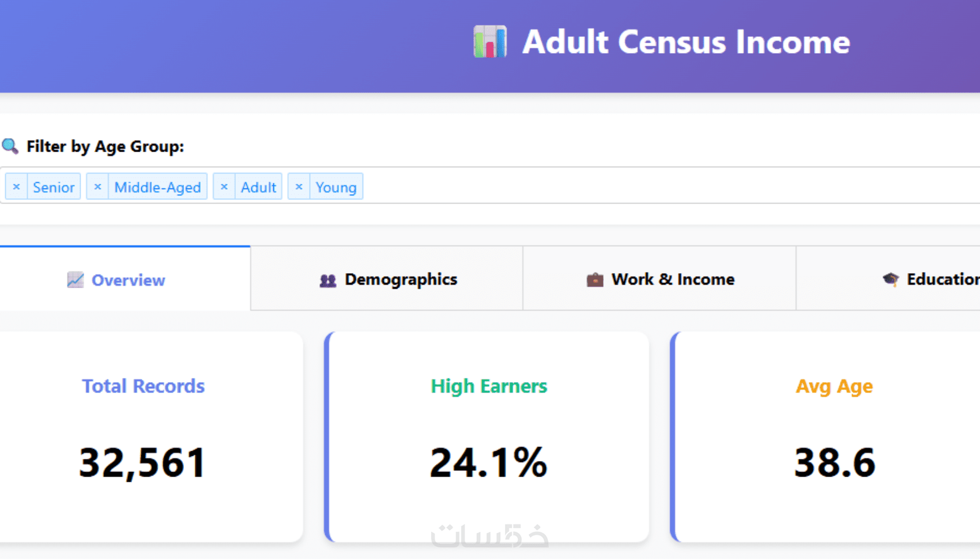Viewport: 980px width, 559px height.
Task: Click the bar chart logo icon
Action: [x=489, y=41]
